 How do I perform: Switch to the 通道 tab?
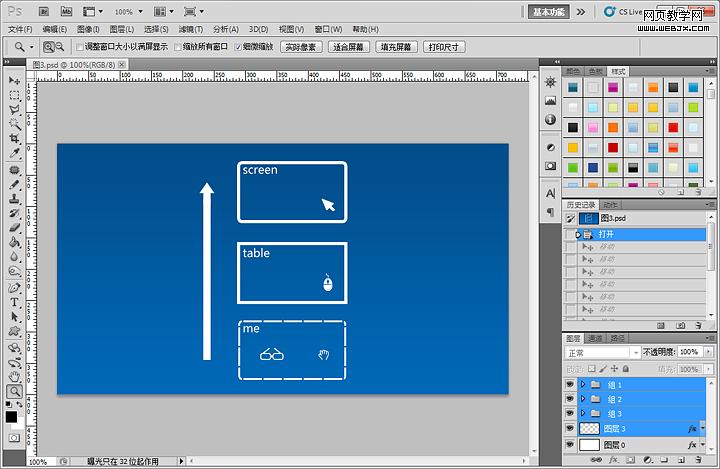pyautogui.click(x=595, y=338)
